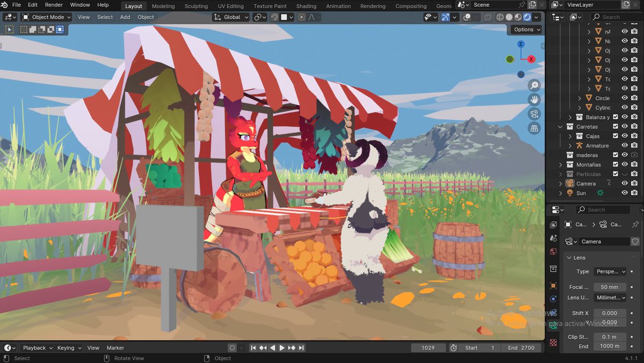Switch to rendered viewport shading
The width and height of the screenshot is (644, 363).
tap(526, 17)
